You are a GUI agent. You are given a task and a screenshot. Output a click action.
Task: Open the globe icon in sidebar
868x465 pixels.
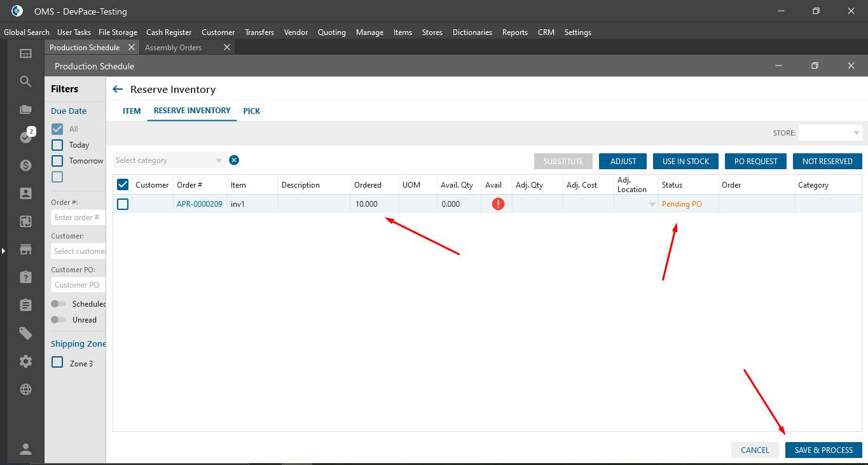[25, 389]
